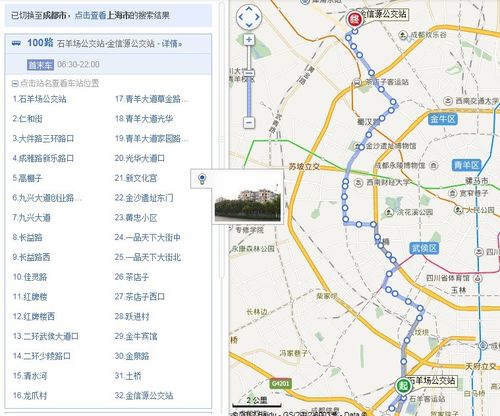Select station 28.跃进村
Screen dimensions: 500x416
132,316
